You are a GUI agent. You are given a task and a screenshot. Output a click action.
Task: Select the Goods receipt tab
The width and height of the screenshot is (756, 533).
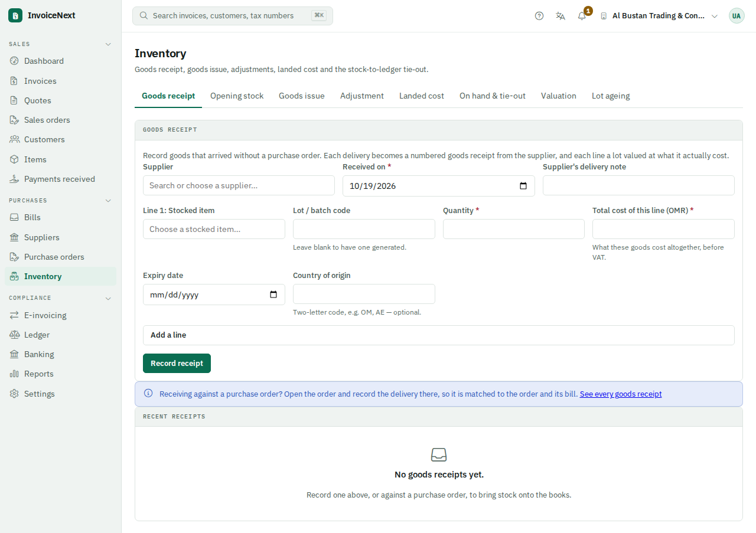(x=168, y=96)
